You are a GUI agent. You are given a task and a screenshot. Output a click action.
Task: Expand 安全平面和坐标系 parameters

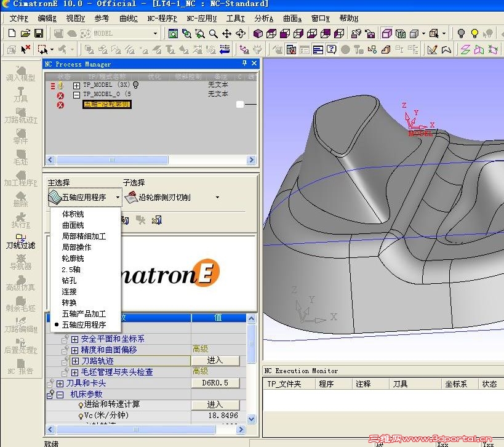75,339
